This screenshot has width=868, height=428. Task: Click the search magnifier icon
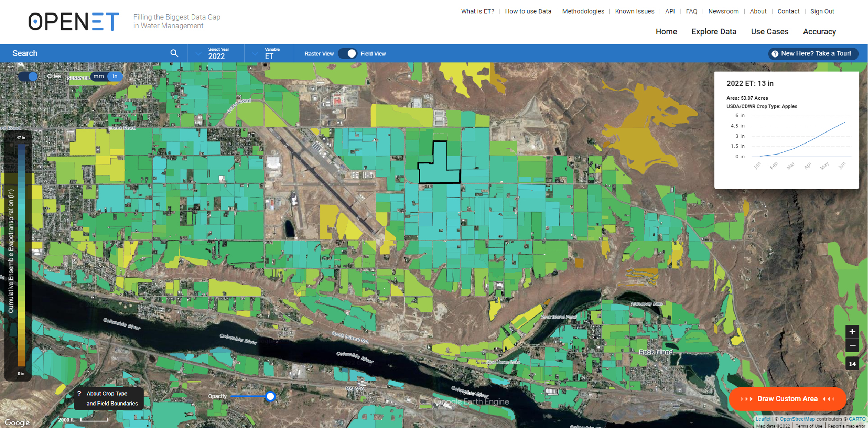[x=174, y=53]
